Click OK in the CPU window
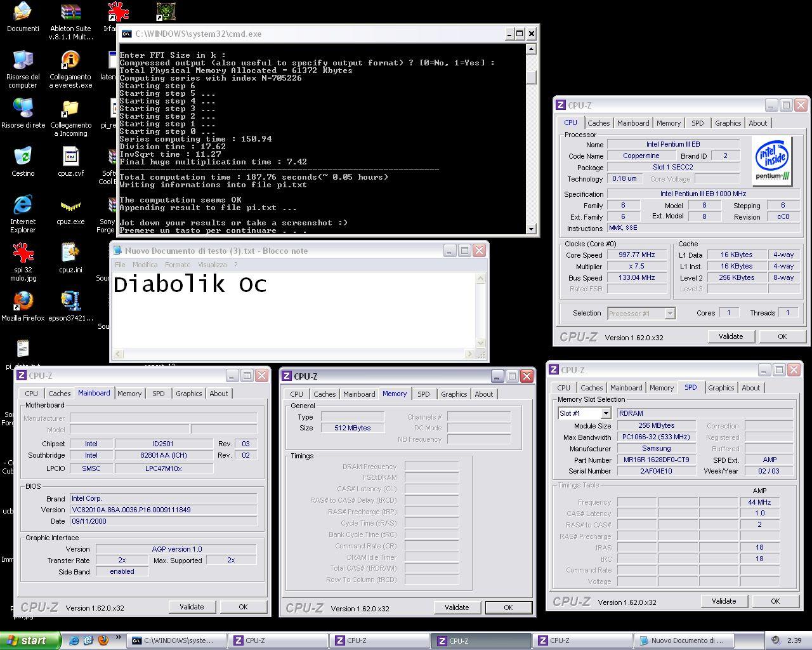Viewport: 812px width, 650px height. click(x=782, y=336)
